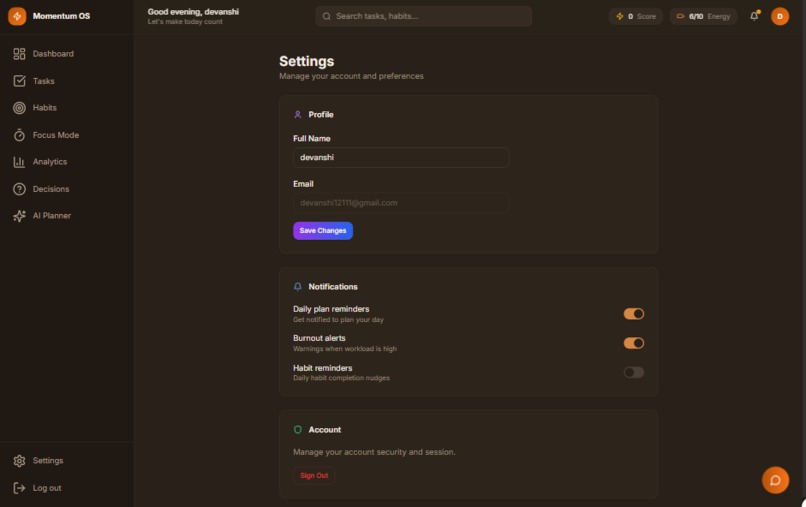Click the Profile person icon
806x507 pixels.
click(x=298, y=115)
